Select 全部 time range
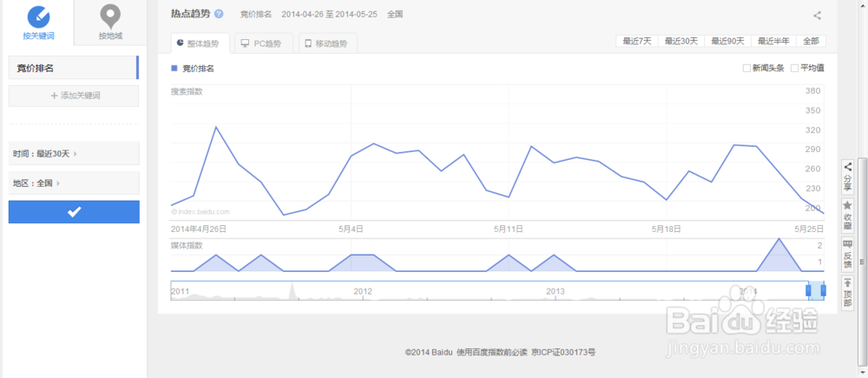The width and height of the screenshot is (868, 378). click(811, 41)
